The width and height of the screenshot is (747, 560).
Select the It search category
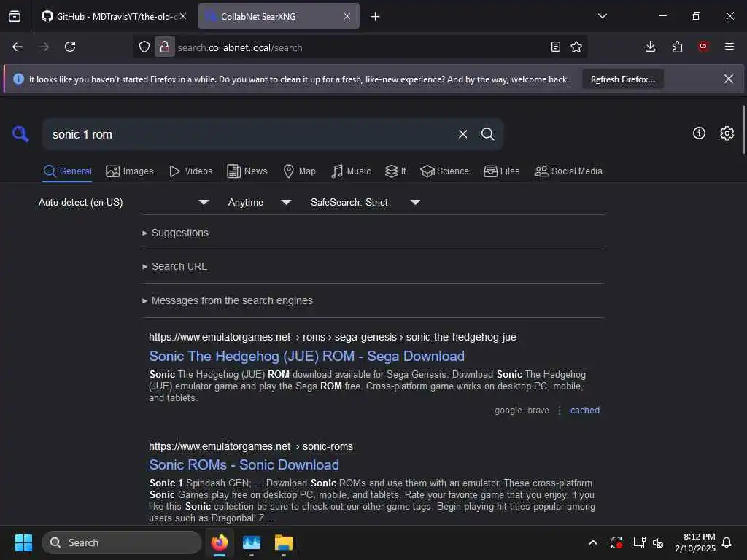point(395,171)
